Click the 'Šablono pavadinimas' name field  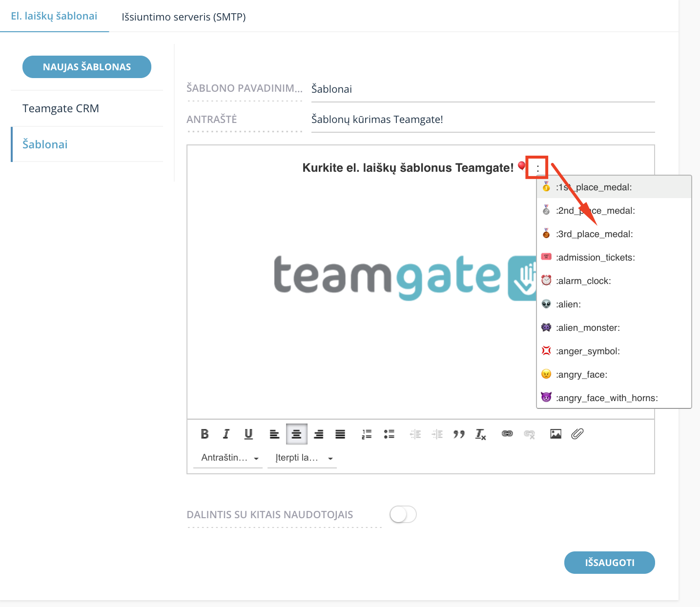(483, 89)
